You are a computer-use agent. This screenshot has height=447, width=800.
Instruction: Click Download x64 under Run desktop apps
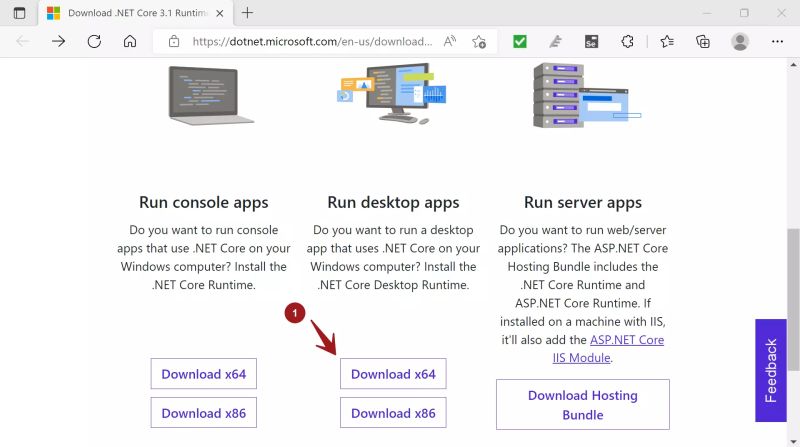pos(393,374)
